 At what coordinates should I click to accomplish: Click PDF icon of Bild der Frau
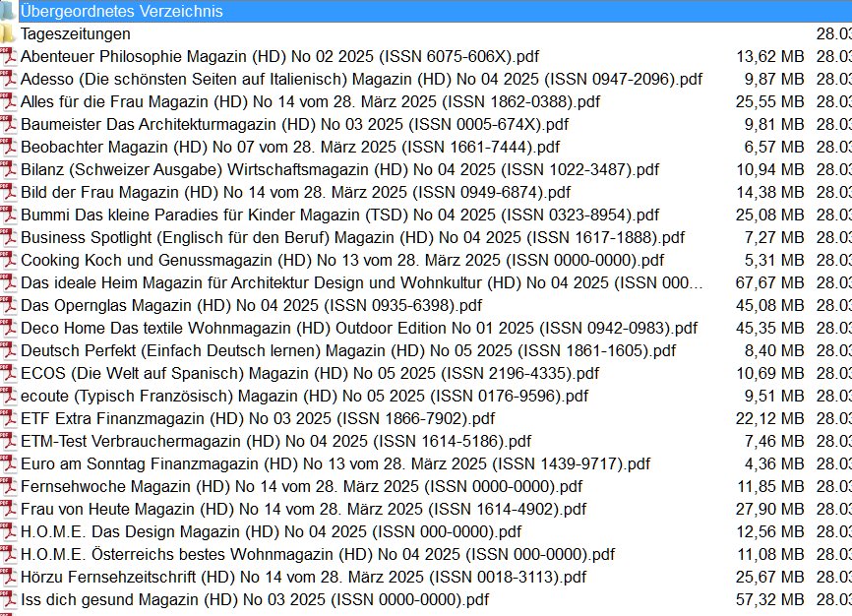tap(8, 193)
